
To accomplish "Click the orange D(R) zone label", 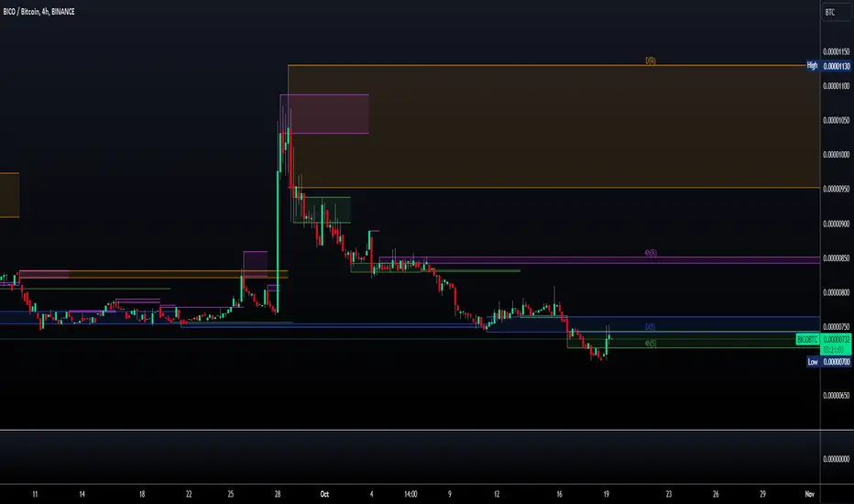I will click(651, 60).
